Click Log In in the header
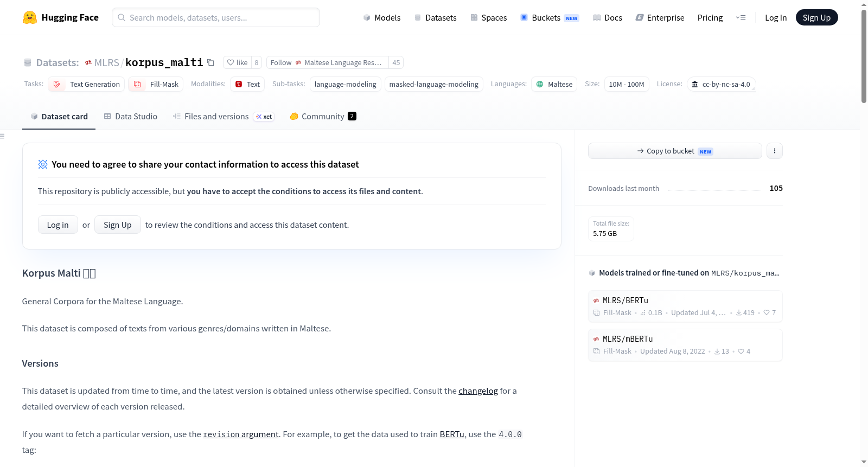The height and width of the screenshot is (467, 868). [776, 17]
